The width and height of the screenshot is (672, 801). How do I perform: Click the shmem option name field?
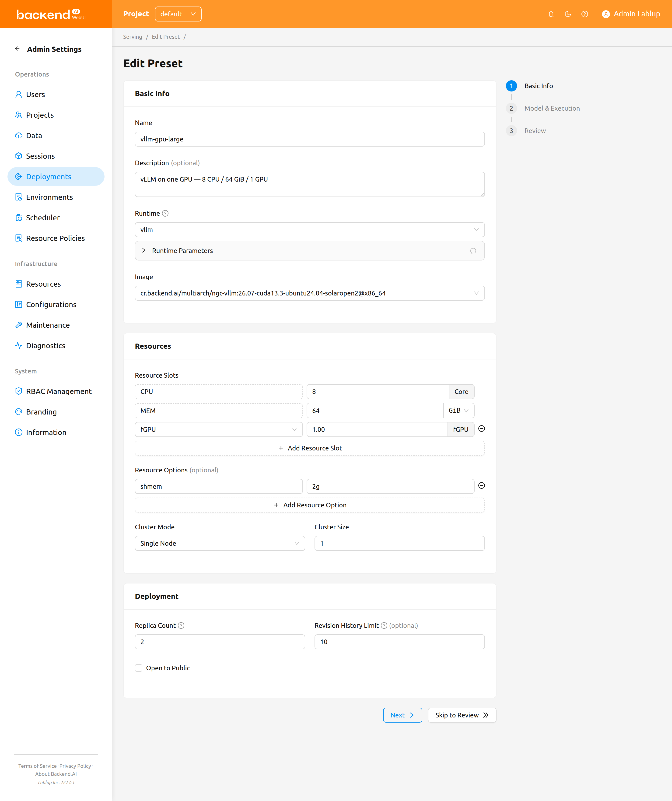tap(219, 487)
